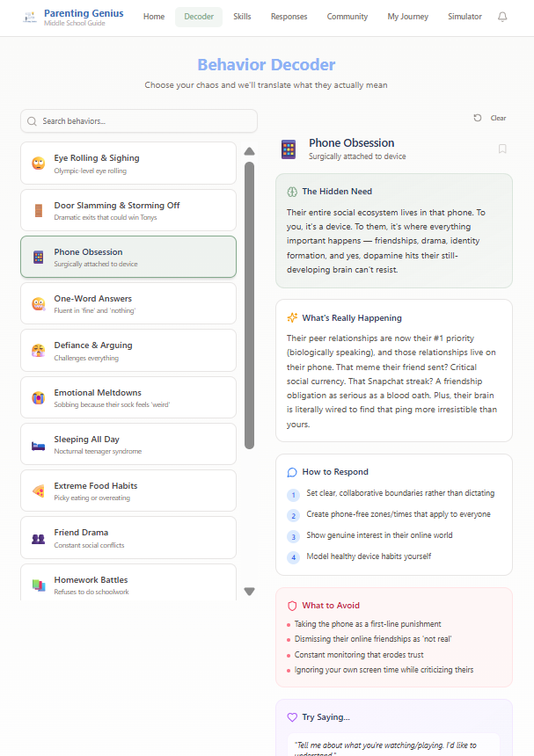Click the Clear refresh icon
Viewport: 534px width, 756px height.
point(478,118)
